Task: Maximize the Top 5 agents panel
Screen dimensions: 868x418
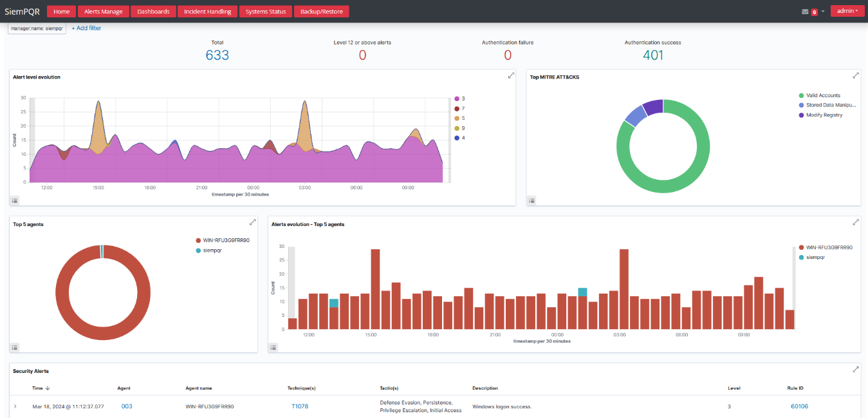Action: point(253,222)
